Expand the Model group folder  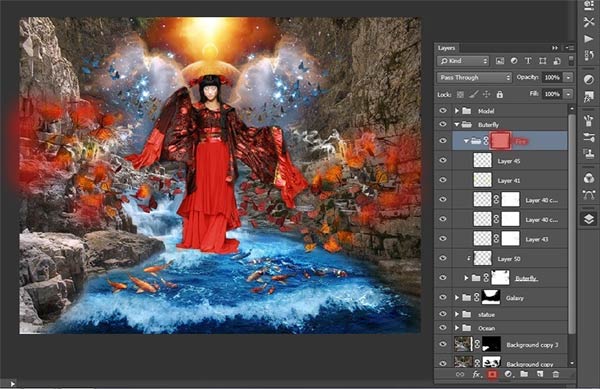[x=457, y=111]
